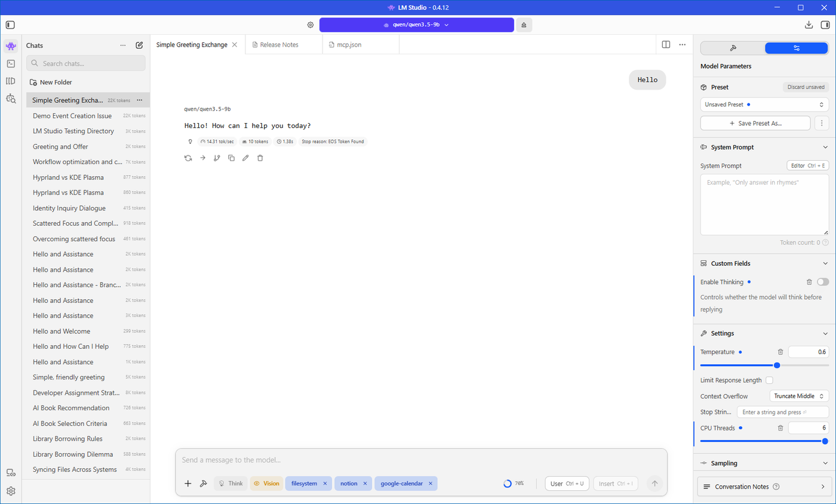Collapse the Custom Fields section
The width and height of the screenshot is (836, 504).
tap(825, 263)
